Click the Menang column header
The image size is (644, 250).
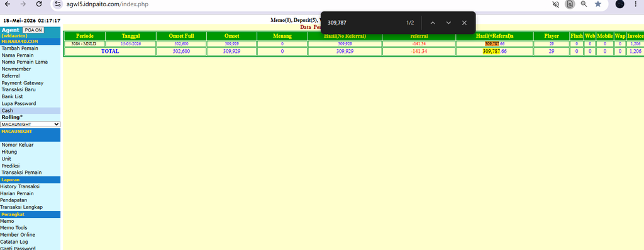(282, 36)
